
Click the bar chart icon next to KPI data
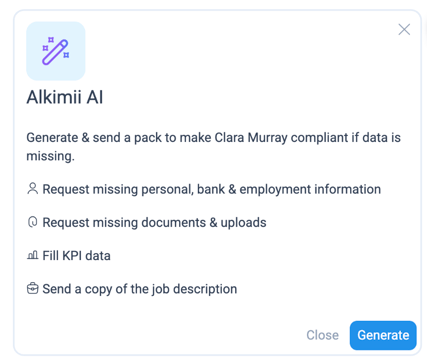pyautogui.click(x=32, y=255)
